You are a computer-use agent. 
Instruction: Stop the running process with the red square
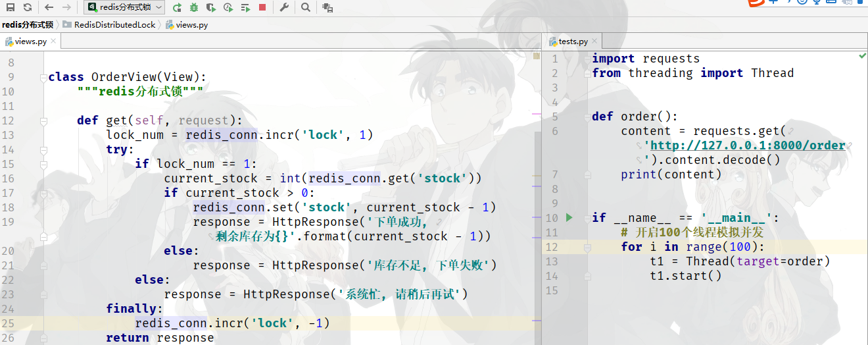[262, 7]
